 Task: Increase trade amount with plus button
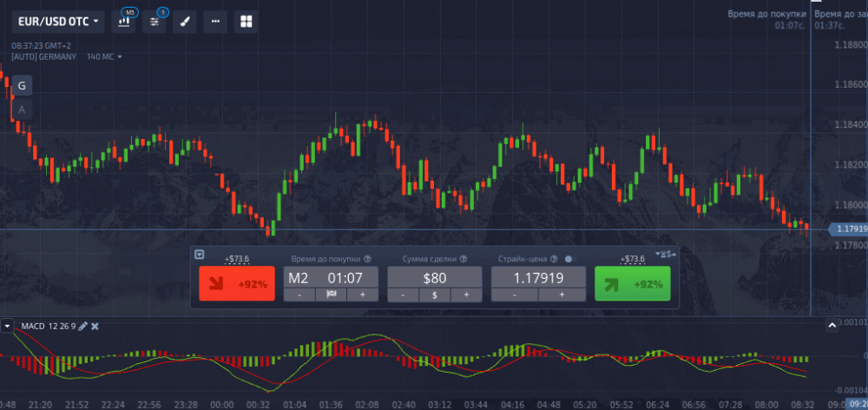coord(466,295)
